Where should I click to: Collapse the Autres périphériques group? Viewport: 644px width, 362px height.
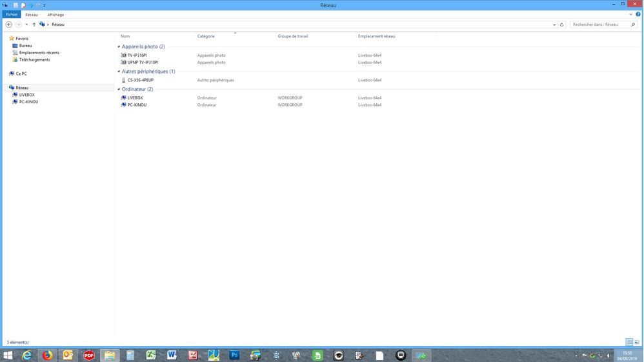tap(119, 72)
